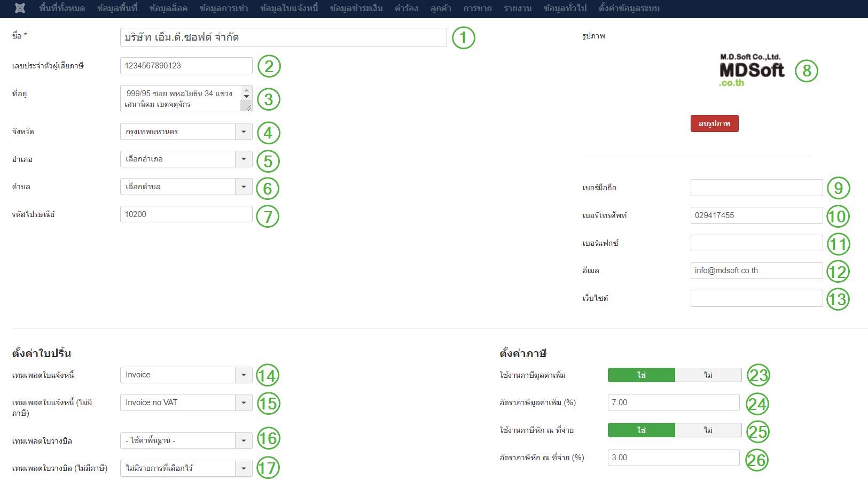Screen dimensions: 868x480
Task: Open the no-tax billing template dropdown ไม่มีรายการที่เลือกไว้
Action: (186, 468)
